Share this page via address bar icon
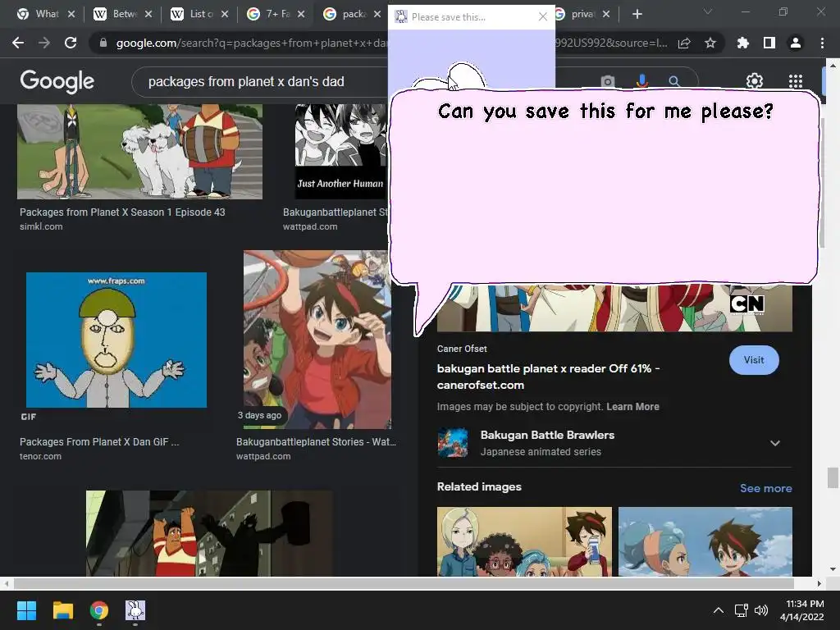This screenshot has width=840, height=630. 684,43
